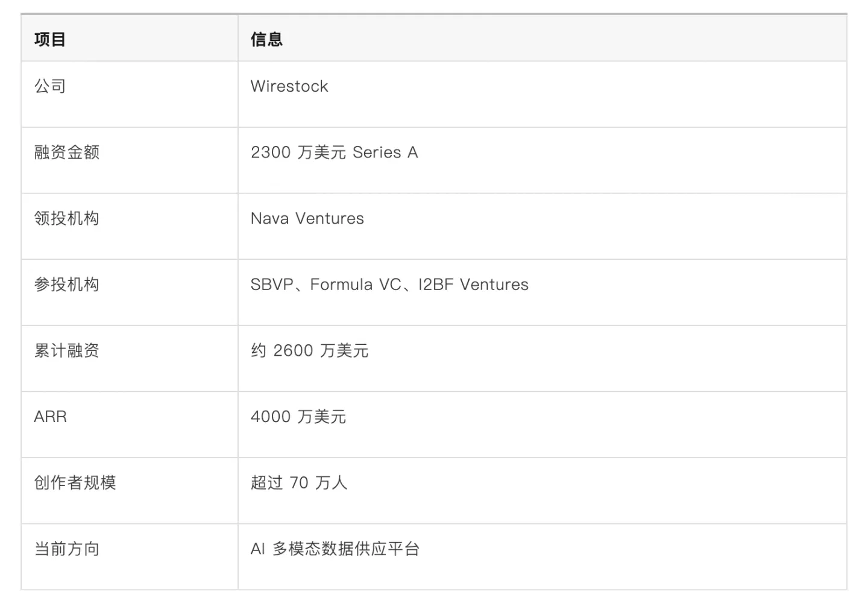Click the '当前方向' row label
Screen dimensions: 868x612
pyautogui.click(x=66, y=549)
